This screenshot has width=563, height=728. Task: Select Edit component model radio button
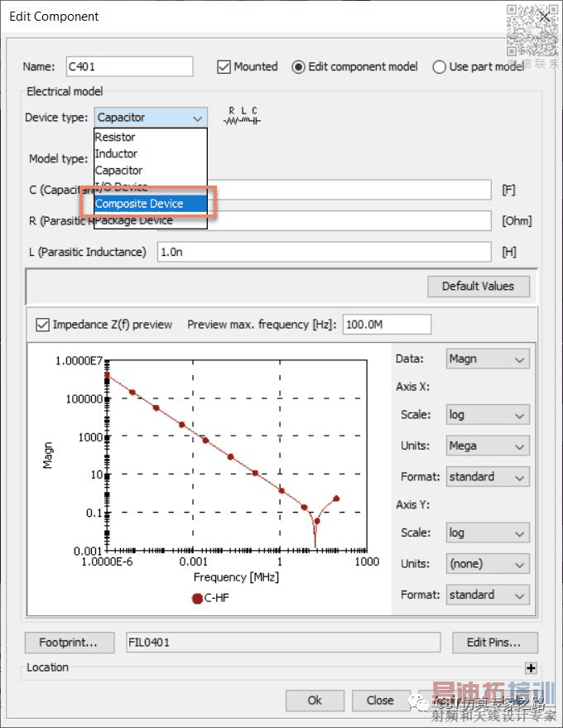[x=298, y=67]
